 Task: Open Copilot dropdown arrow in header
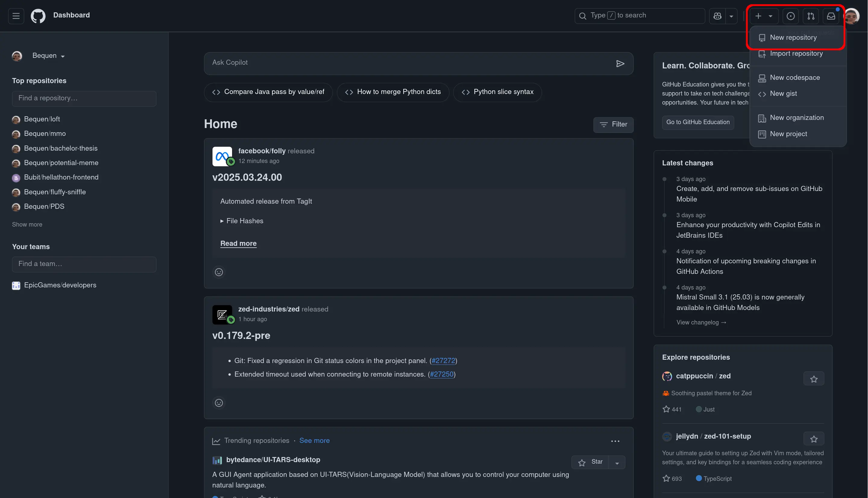[x=731, y=16]
